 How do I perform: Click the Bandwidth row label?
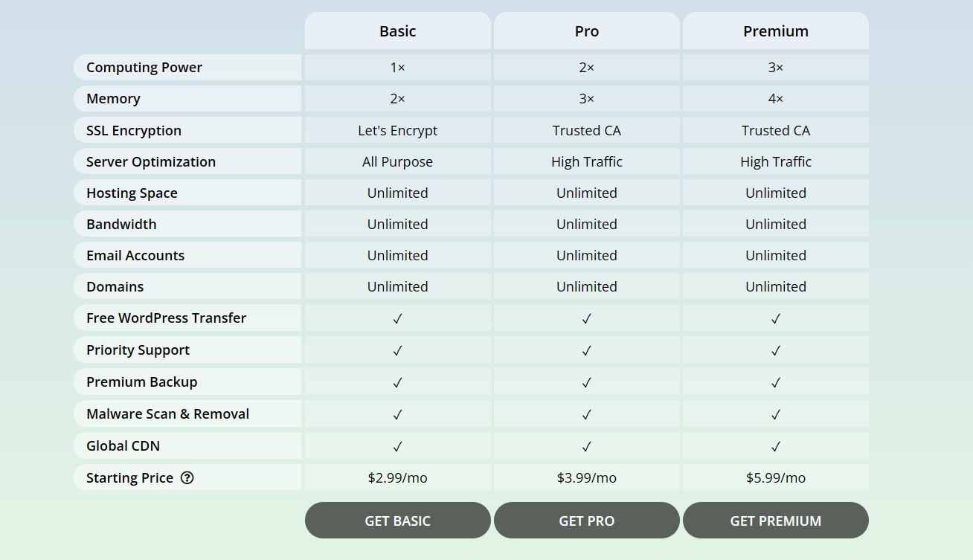[x=122, y=224]
